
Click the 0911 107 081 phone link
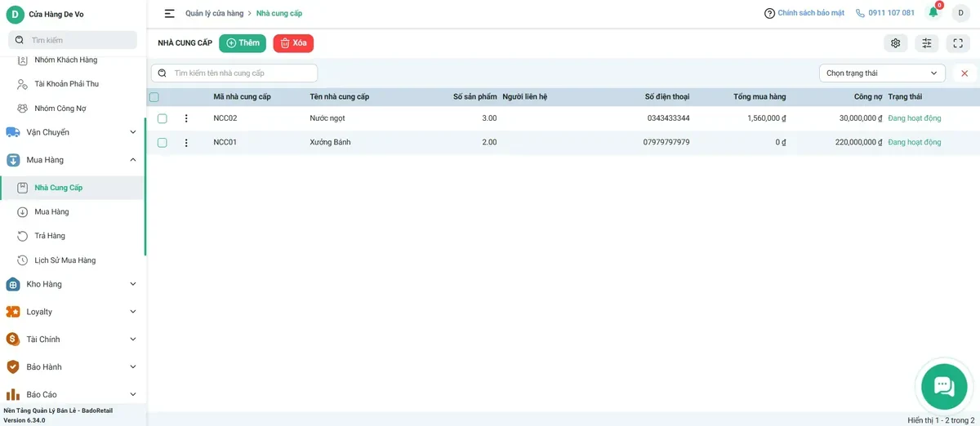point(891,13)
